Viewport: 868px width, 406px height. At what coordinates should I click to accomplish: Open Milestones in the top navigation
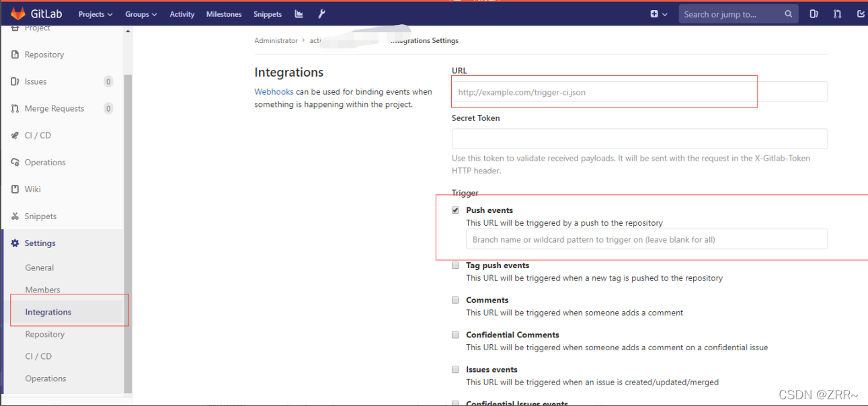[224, 14]
